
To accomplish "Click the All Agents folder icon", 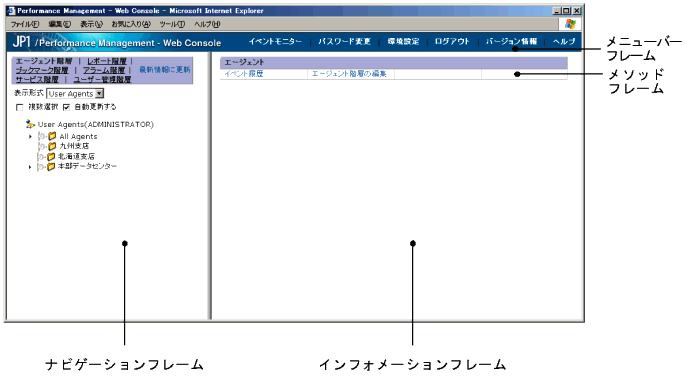I will 52,136.
